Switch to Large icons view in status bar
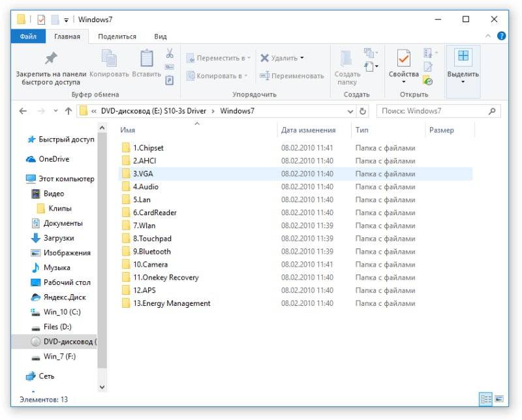 coord(499,398)
